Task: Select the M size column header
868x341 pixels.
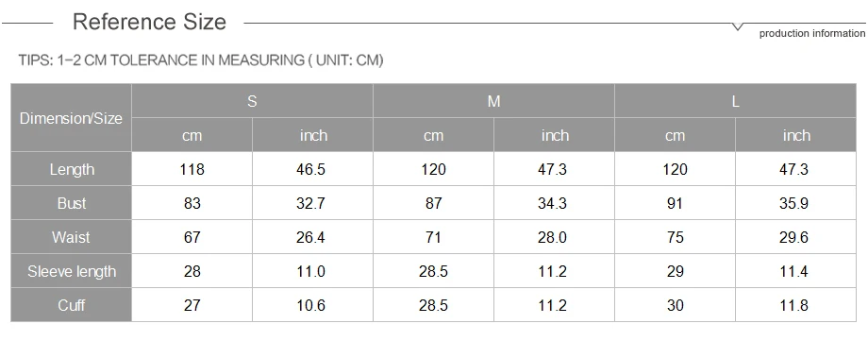Action: pyautogui.click(x=493, y=101)
